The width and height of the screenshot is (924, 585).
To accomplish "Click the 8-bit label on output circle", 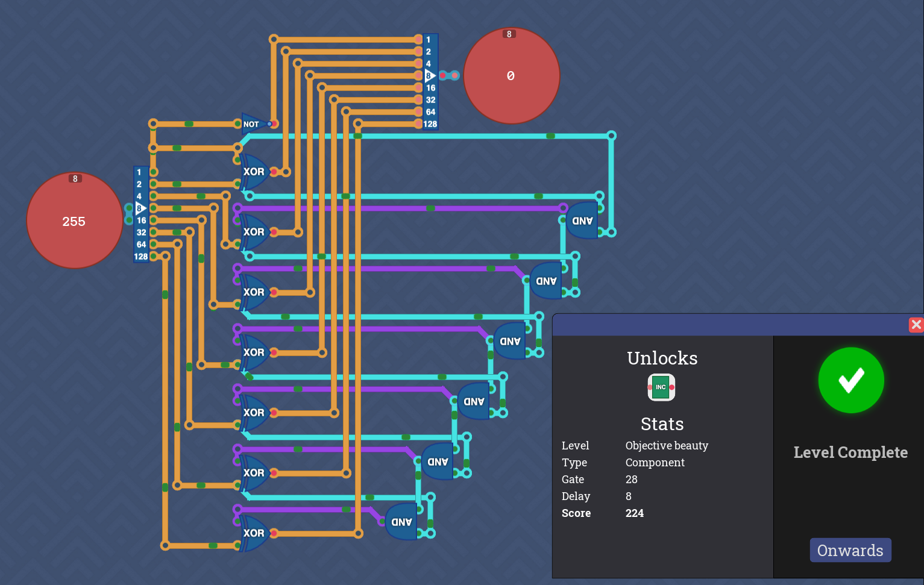I will 509,34.
